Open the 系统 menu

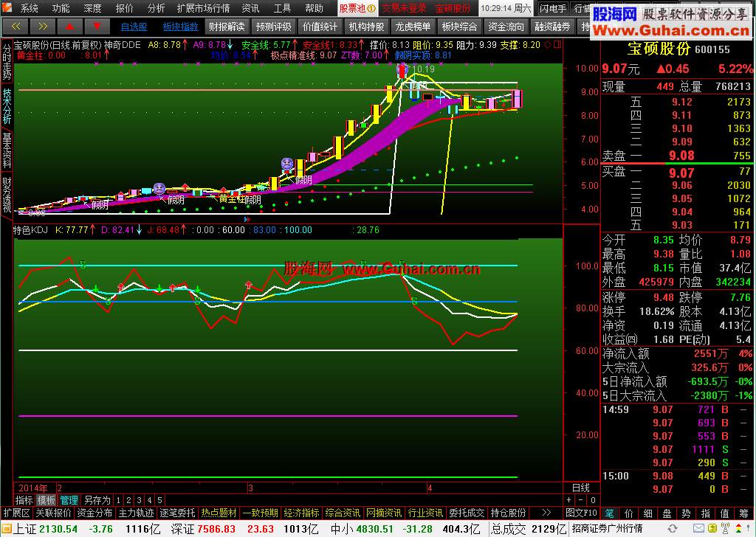pos(30,8)
